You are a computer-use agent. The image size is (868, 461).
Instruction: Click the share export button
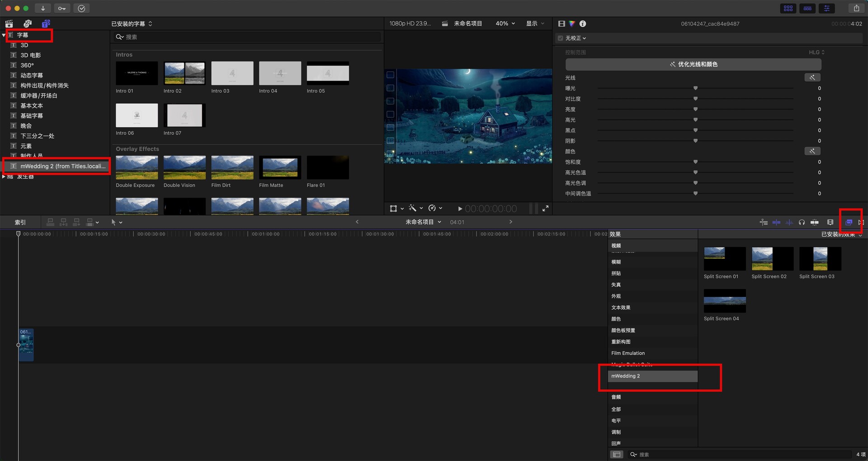856,8
